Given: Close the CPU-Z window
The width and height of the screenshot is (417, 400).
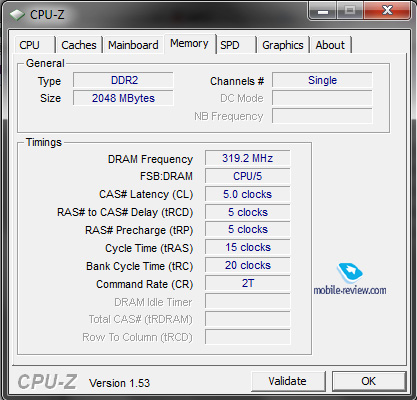Looking at the screenshot, I should coord(387,11).
